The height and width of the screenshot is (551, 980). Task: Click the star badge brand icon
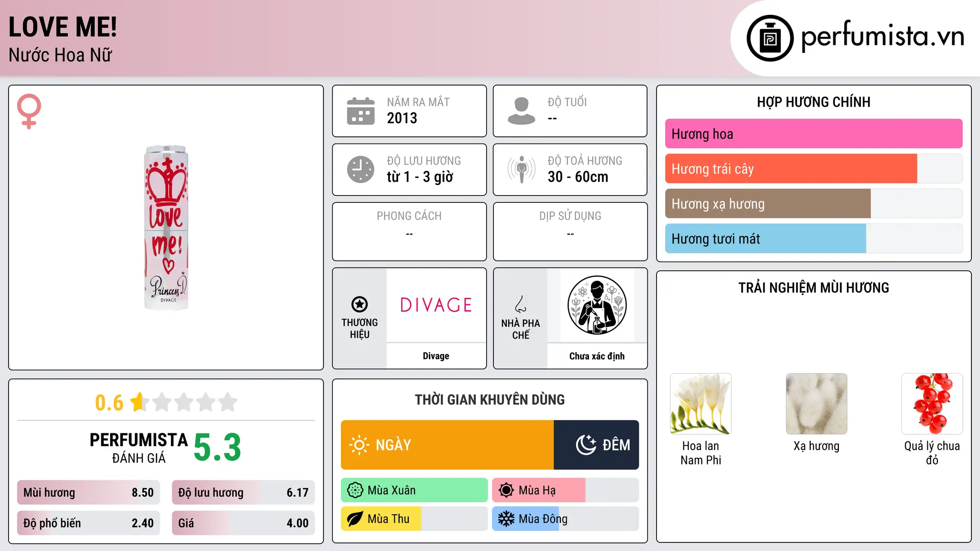point(359,304)
